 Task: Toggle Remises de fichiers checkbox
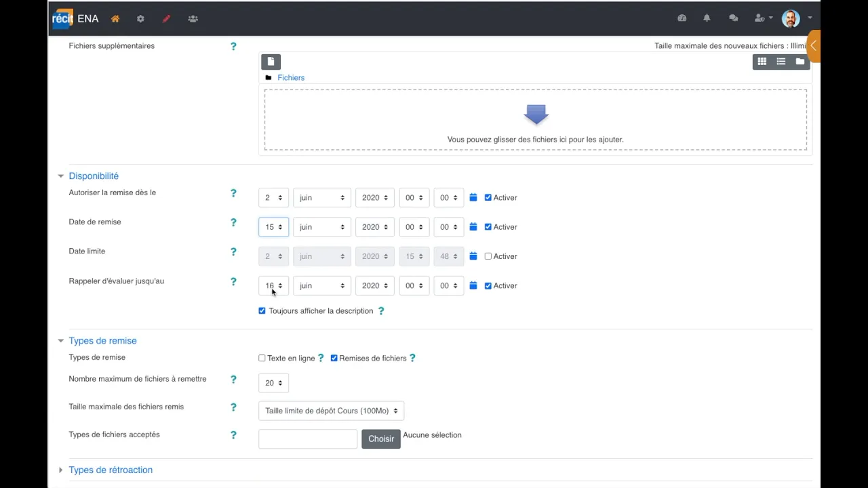(x=334, y=358)
